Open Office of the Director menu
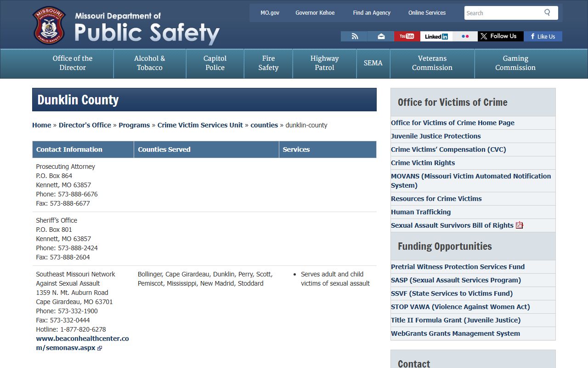The image size is (588, 368). click(x=73, y=63)
